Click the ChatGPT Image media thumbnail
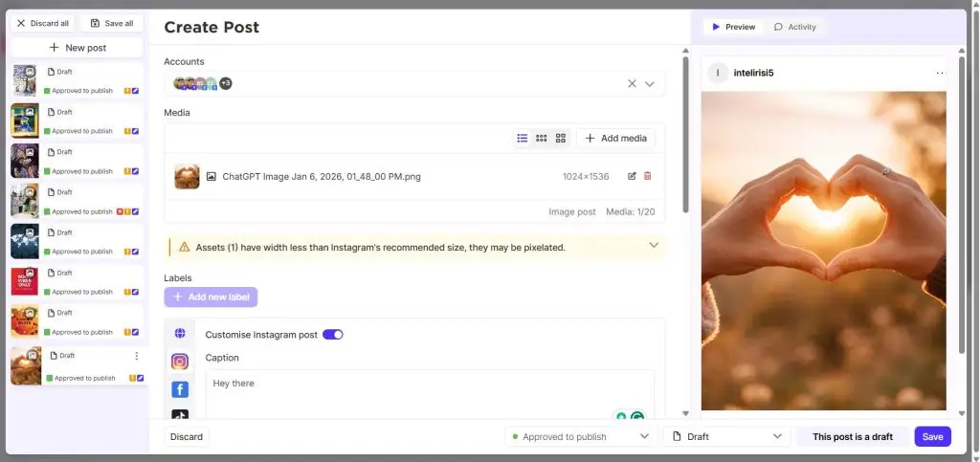This screenshot has height=462, width=980. tap(187, 177)
